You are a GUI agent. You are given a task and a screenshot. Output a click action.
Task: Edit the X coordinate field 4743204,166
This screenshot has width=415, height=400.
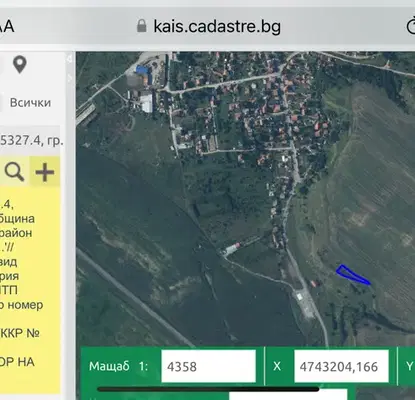[341, 366]
